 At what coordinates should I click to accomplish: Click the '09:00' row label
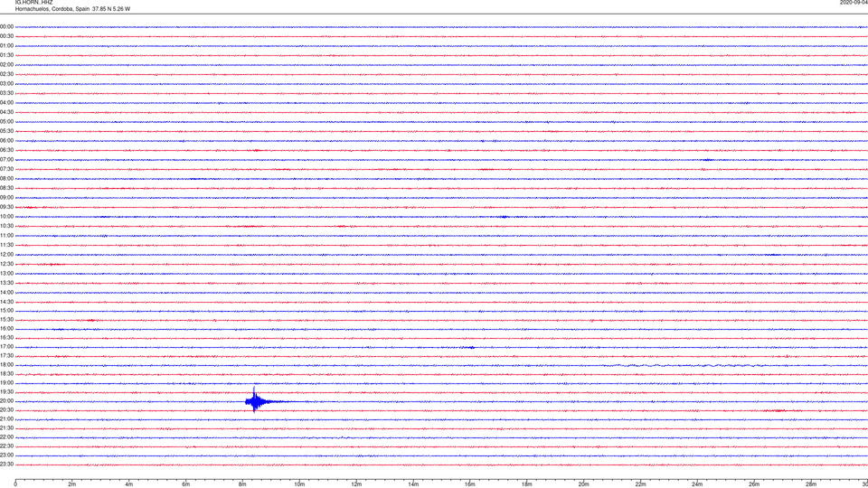(6, 198)
